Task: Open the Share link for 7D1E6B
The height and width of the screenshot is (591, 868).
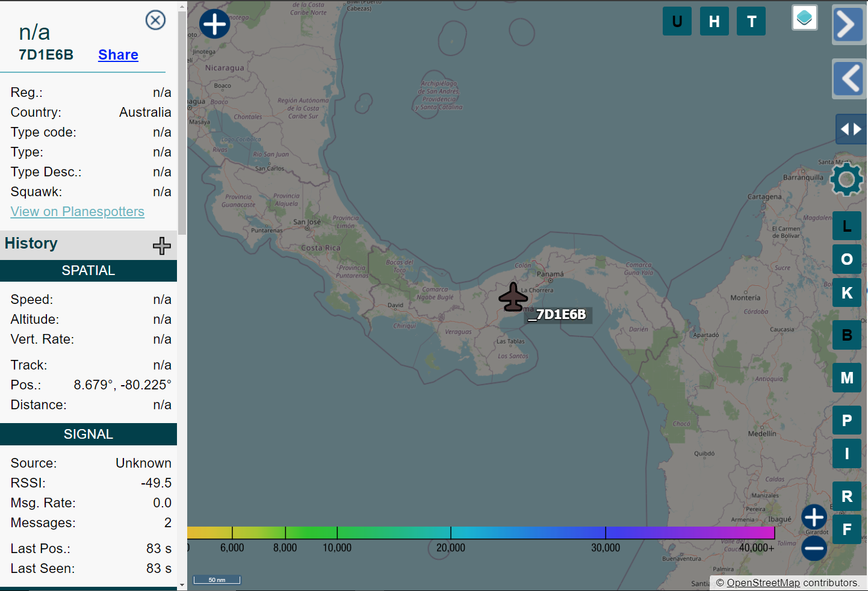Action: pyautogui.click(x=118, y=55)
